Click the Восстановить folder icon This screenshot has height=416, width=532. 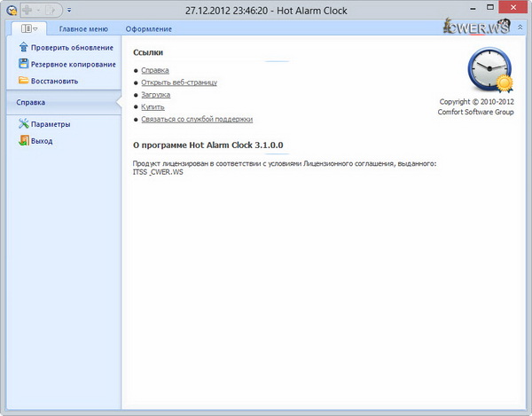[x=23, y=81]
